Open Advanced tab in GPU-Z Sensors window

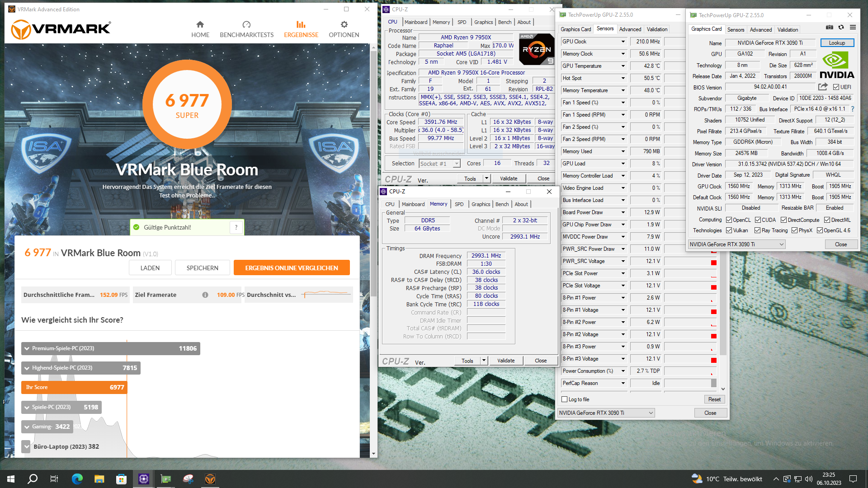(x=630, y=29)
